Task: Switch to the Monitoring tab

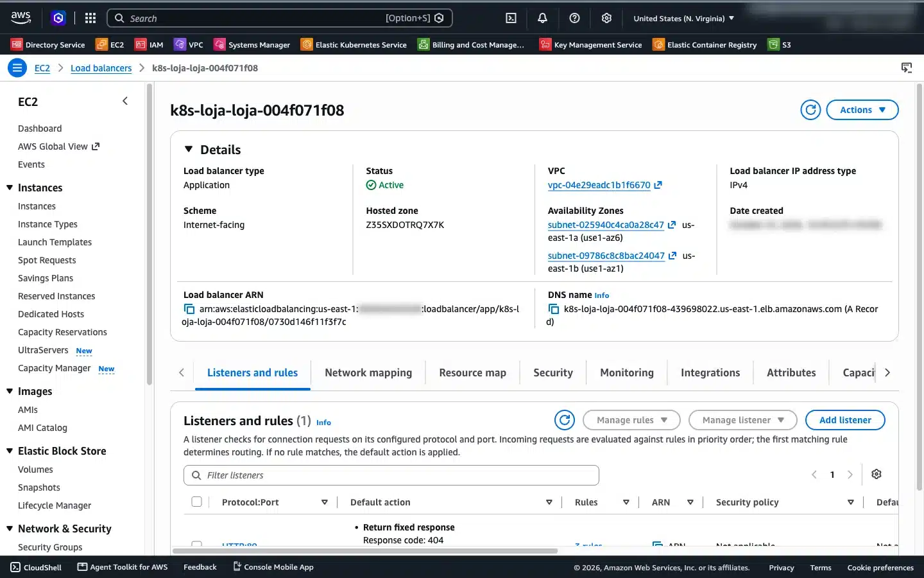Action: [627, 372]
